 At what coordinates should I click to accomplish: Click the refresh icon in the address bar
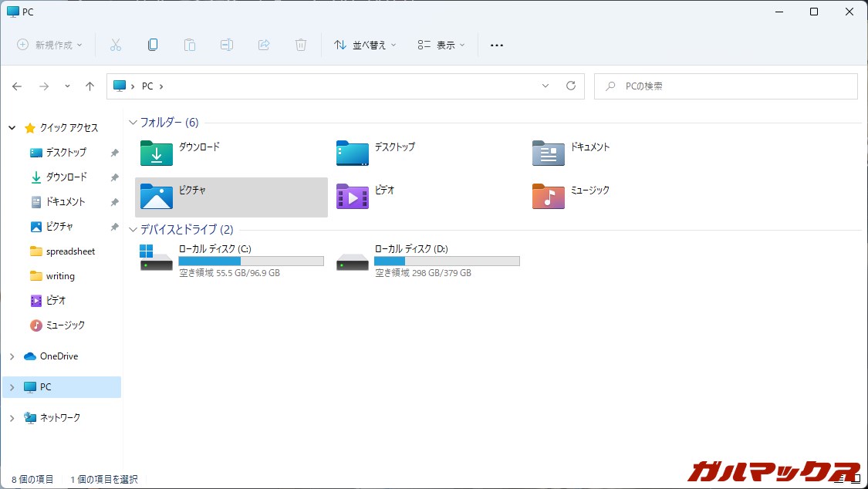coord(571,86)
